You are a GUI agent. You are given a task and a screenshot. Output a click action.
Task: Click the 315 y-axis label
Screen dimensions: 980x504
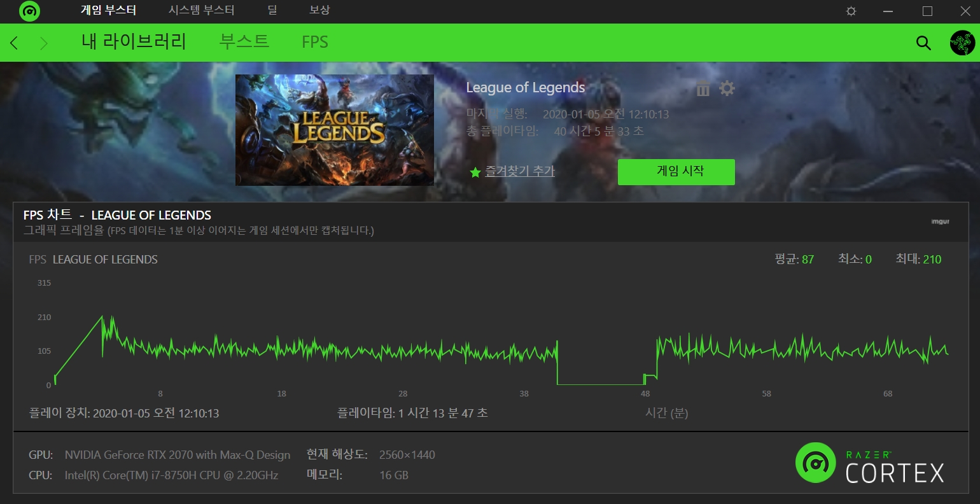pos(44,283)
